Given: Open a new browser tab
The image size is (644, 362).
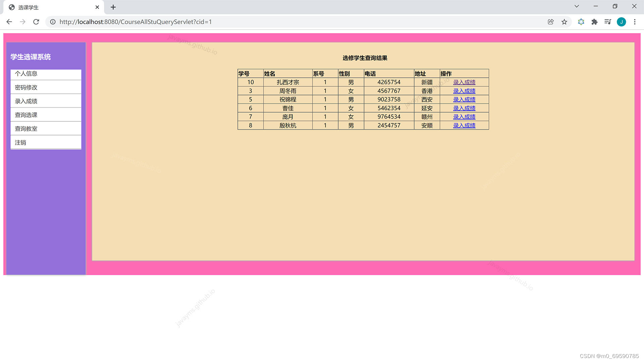Looking at the screenshot, I should [113, 7].
